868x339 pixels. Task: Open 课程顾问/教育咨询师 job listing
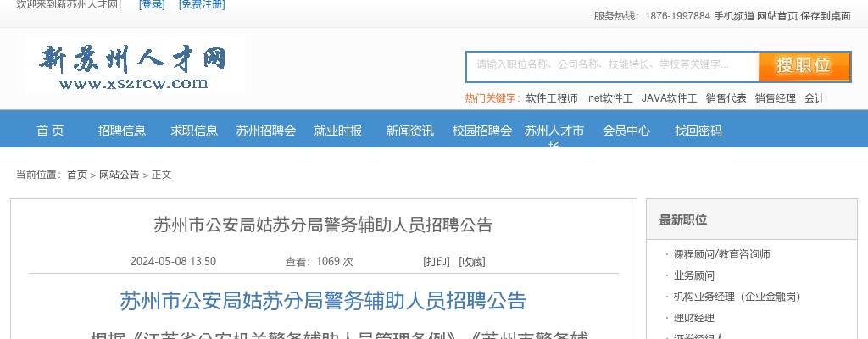pos(721,254)
